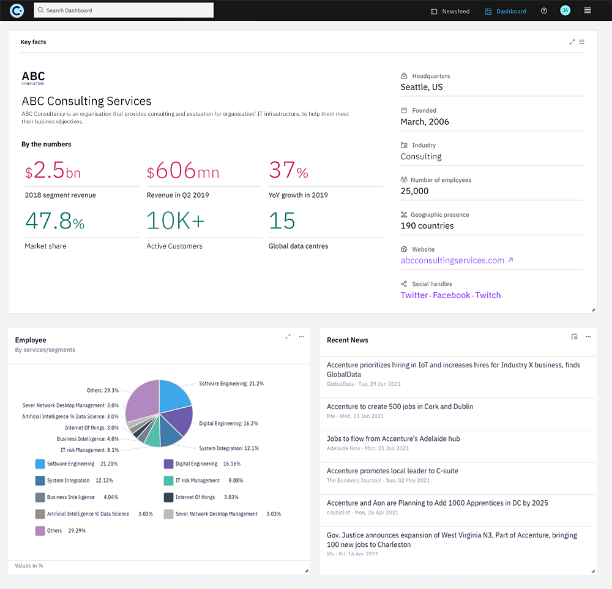Toggle the System Integration legend swatch
Image resolution: width=612 pixels, height=589 pixels.
[40, 480]
